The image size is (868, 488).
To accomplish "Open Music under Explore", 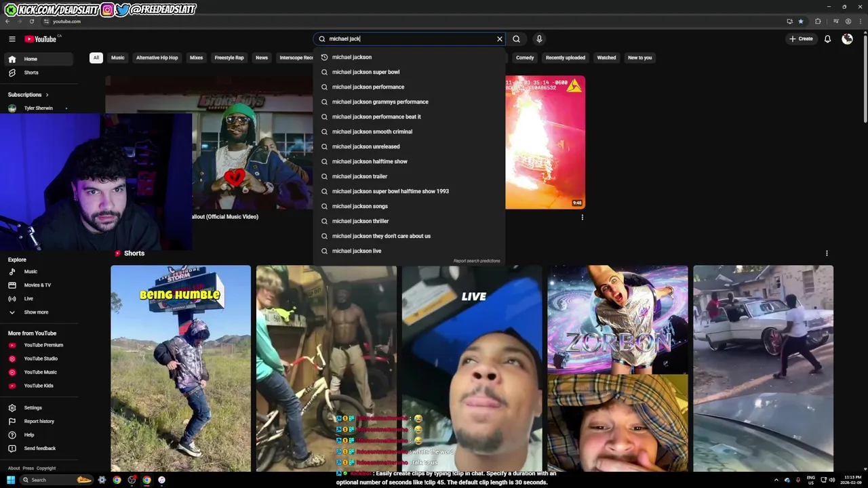I will [x=39, y=272].
